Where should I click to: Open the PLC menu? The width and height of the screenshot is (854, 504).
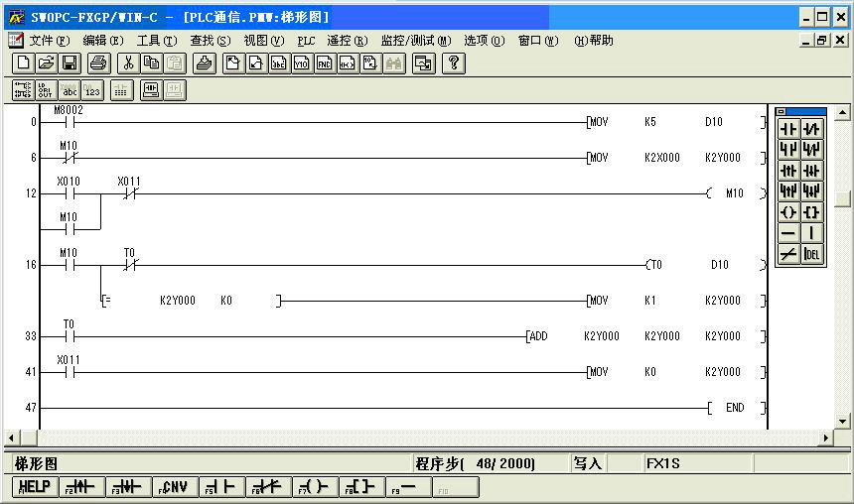tap(306, 41)
